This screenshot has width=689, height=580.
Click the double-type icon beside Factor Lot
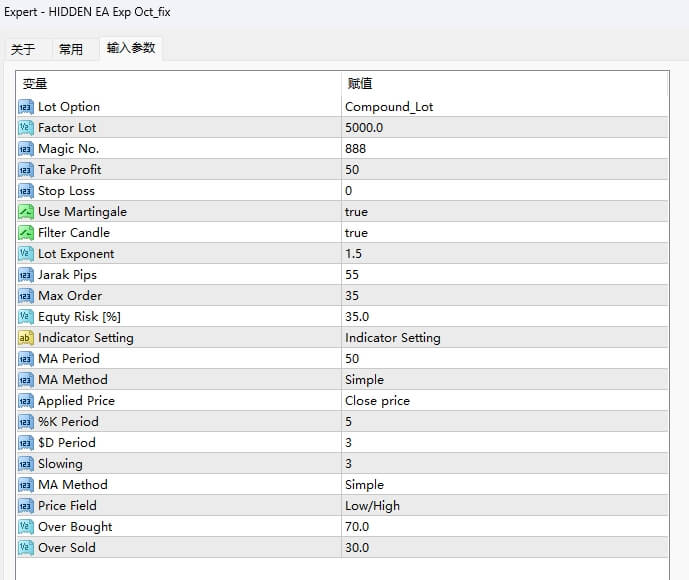pyautogui.click(x=26, y=128)
